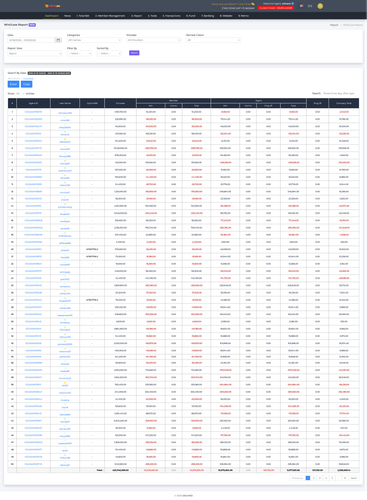
Task: Go to page 4 in pagination
Action: (326, 478)
